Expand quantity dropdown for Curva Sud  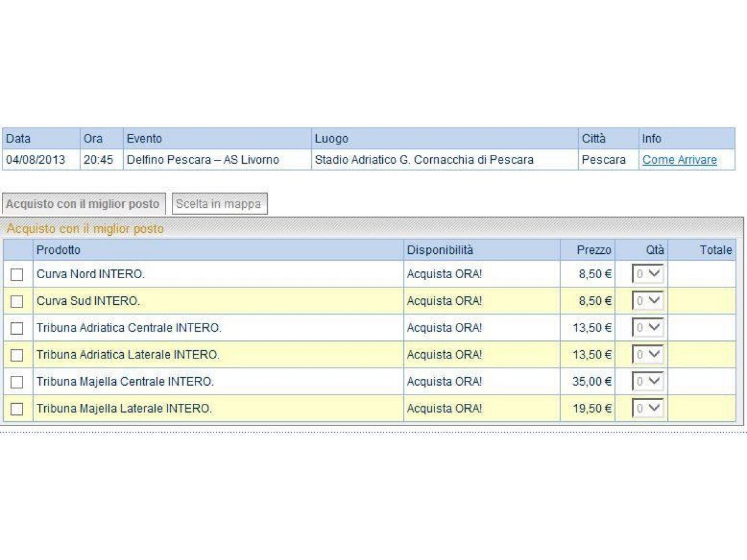pos(648,301)
